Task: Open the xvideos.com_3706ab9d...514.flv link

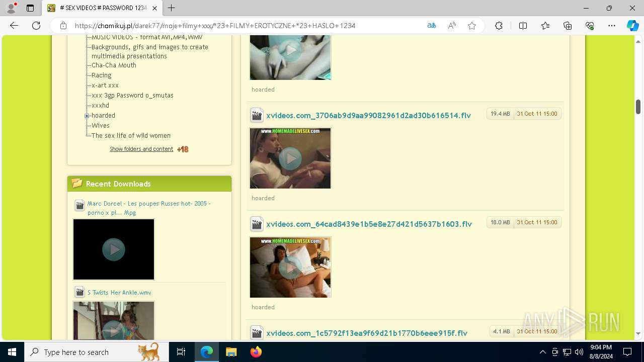Action: coord(369,116)
